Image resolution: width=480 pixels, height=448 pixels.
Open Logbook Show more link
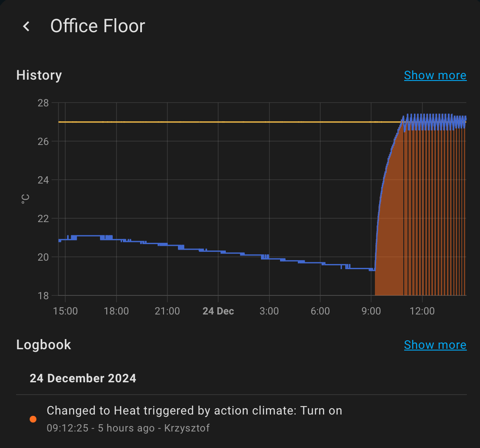(435, 345)
